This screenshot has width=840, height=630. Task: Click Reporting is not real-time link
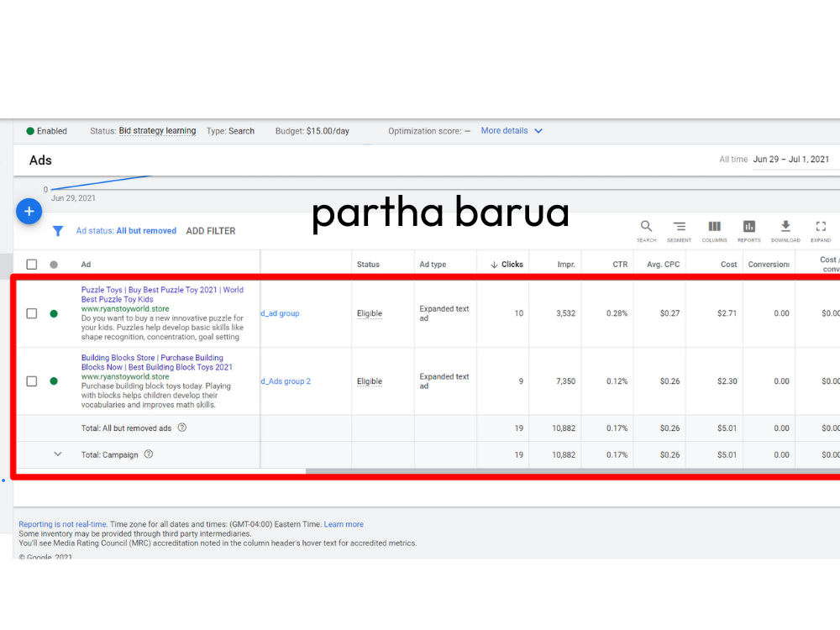(x=63, y=524)
